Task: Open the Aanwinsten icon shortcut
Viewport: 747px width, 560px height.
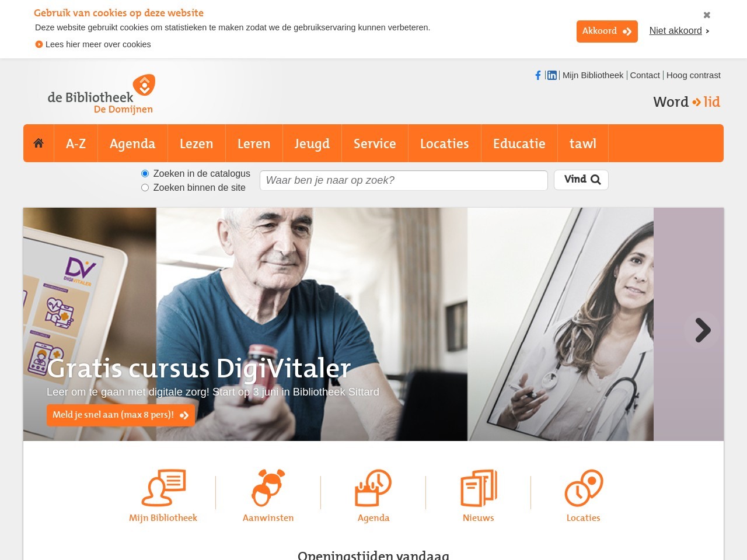Action: point(268,488)
